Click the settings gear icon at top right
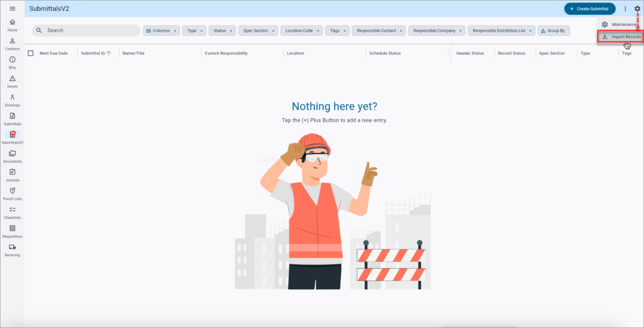Screen dimensions: 644x328 (x=637, y=9)
